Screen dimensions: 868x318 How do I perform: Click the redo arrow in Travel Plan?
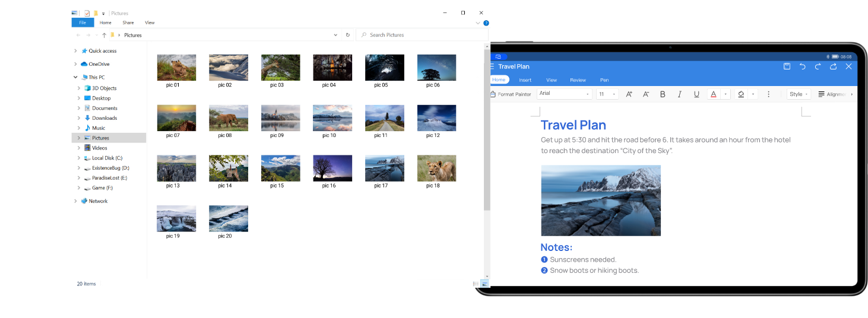click(818, 66)
